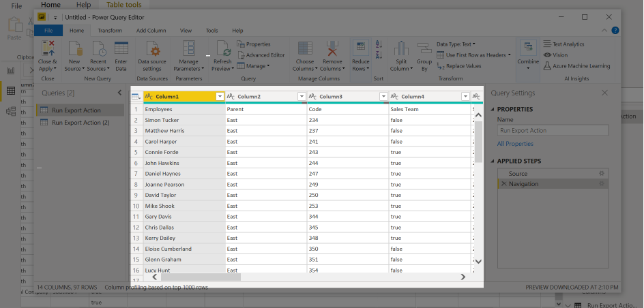This screenshot has height=308, width=644.
Task: Switch to the Transform ribbon tab
Action: (110, 31)
